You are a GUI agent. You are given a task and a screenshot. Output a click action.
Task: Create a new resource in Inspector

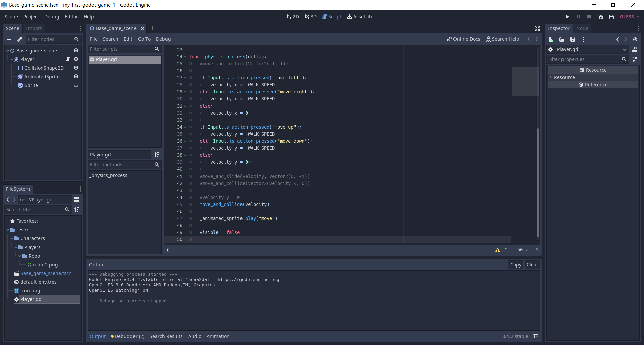pyautogui.click(x=551, y=39)
